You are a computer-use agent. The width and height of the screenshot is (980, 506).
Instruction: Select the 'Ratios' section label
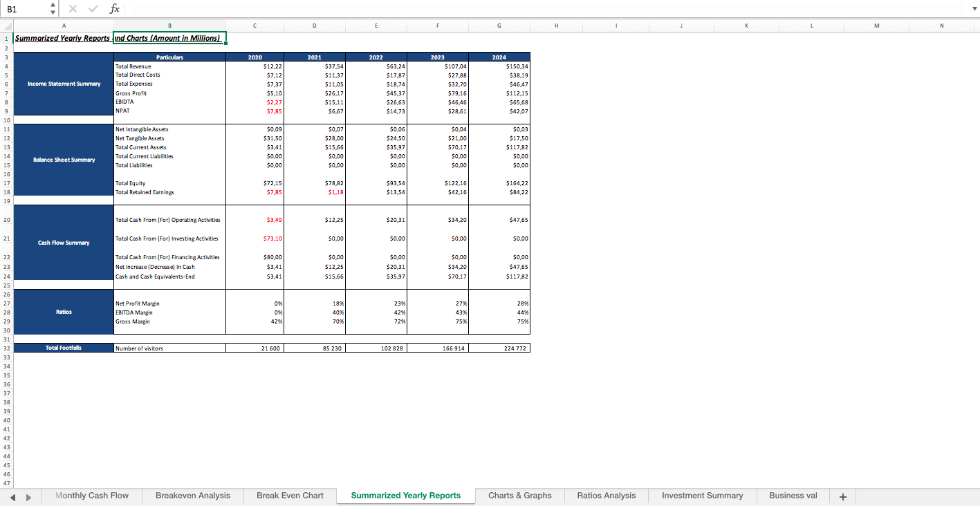64,312
